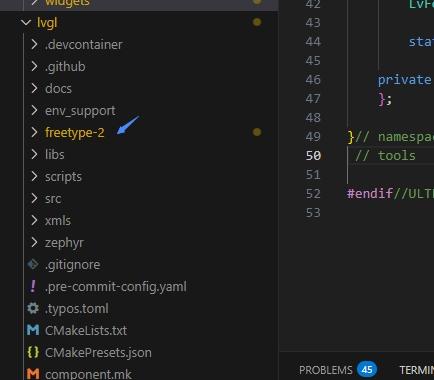Select the src folder name
This screenshot has height=380, width=434.
pos(53,199)
